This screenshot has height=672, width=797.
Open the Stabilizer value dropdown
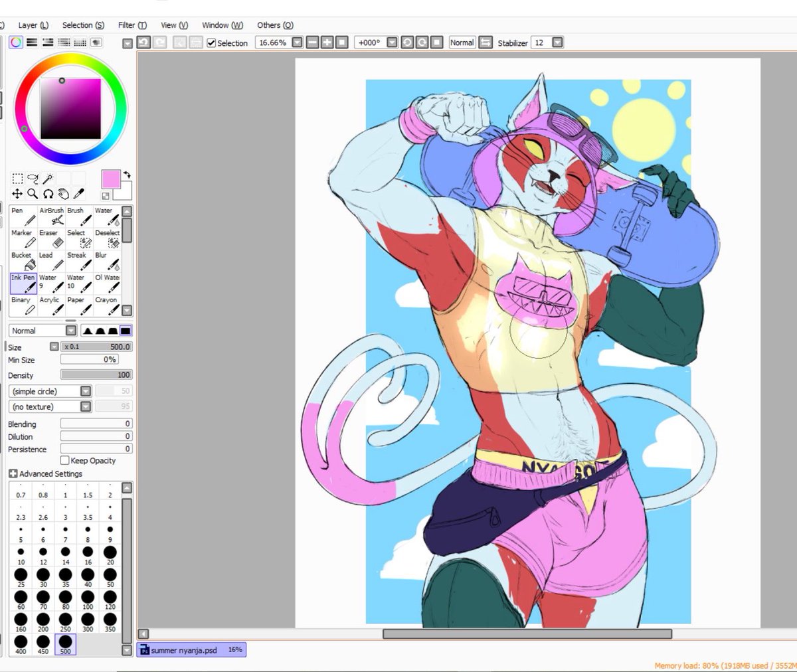[x=558, y=42]
